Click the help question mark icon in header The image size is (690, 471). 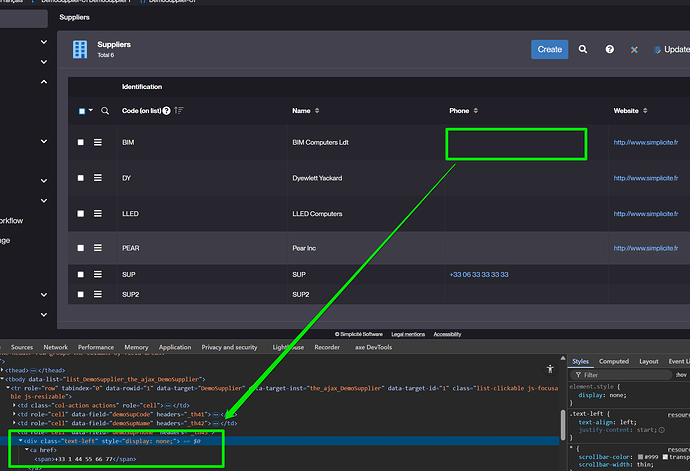(609, 49)
